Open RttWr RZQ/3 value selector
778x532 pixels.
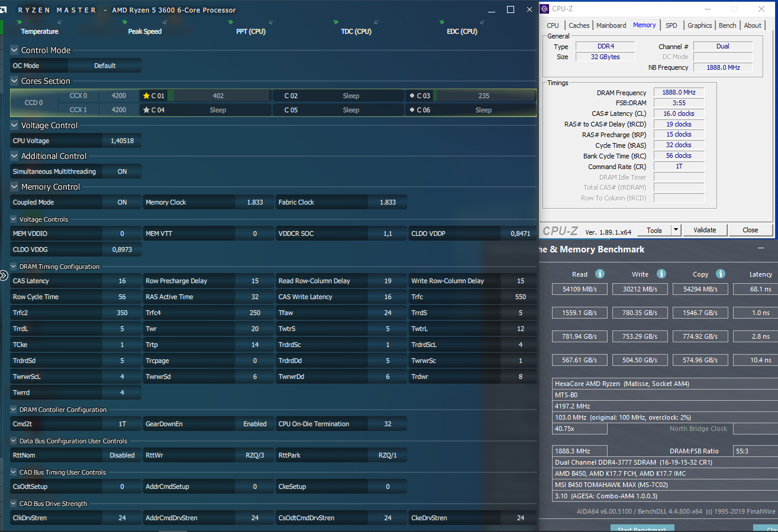click(255, 455)
